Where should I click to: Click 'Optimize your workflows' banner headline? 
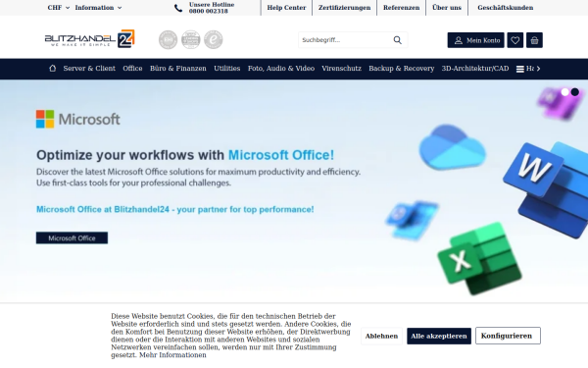[x=185, y=155]
